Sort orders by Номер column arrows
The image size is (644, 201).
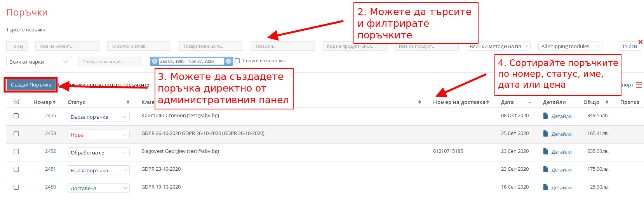tap(54, 102)
